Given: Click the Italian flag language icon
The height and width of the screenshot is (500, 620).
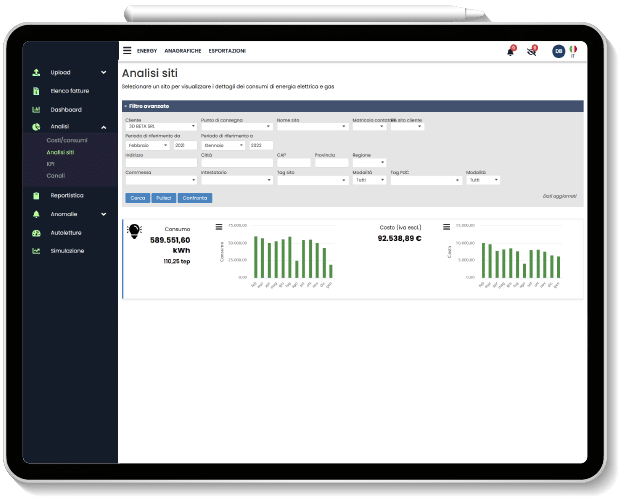Looking at the screenshot, I should coord(573,48).
